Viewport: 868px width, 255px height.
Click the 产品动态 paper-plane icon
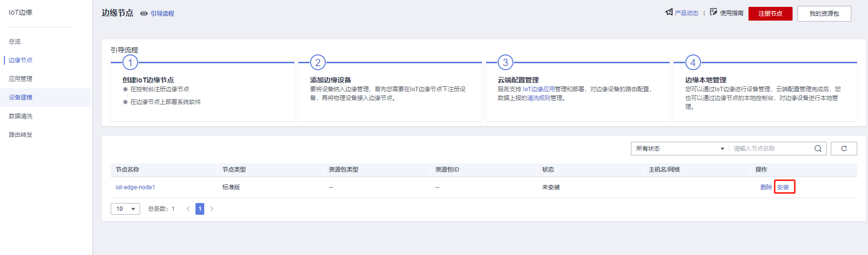pos(669,12)
